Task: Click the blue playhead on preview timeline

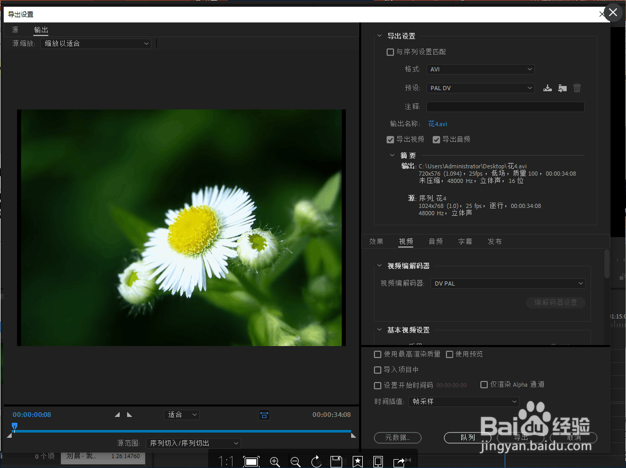Action: point(14,427)
